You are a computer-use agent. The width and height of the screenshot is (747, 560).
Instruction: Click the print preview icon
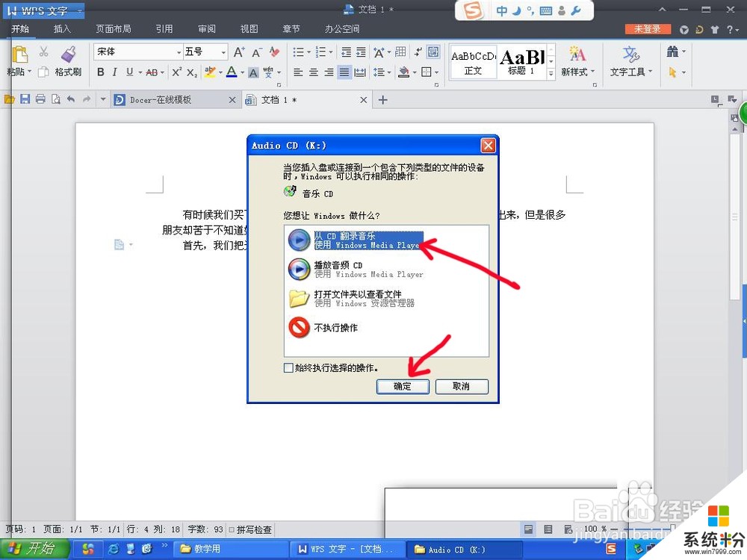(56, 99)
